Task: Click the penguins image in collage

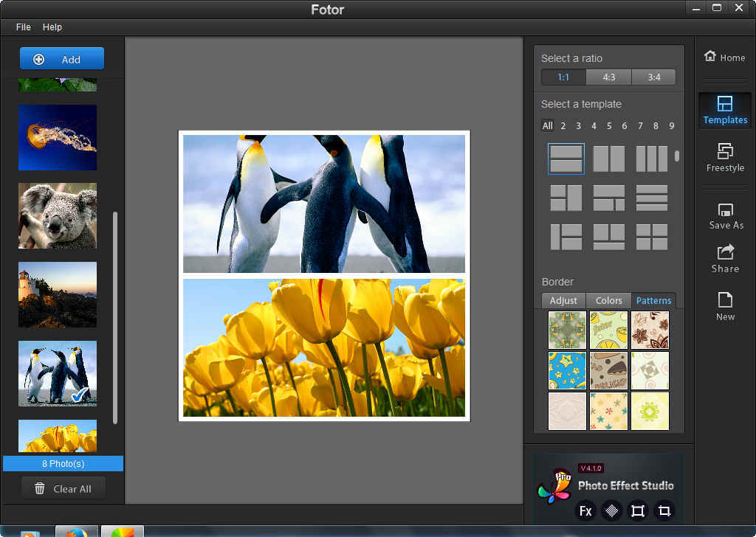Action: 324,204
